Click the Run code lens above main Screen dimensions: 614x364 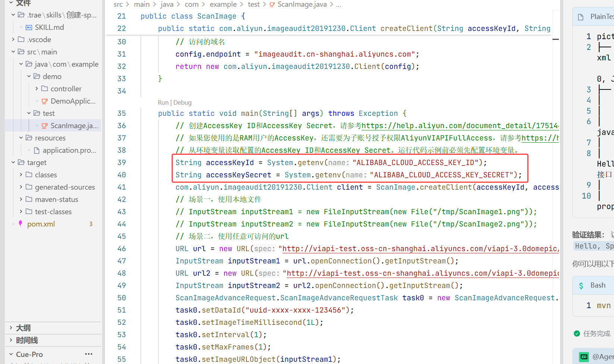pos(163,102)
